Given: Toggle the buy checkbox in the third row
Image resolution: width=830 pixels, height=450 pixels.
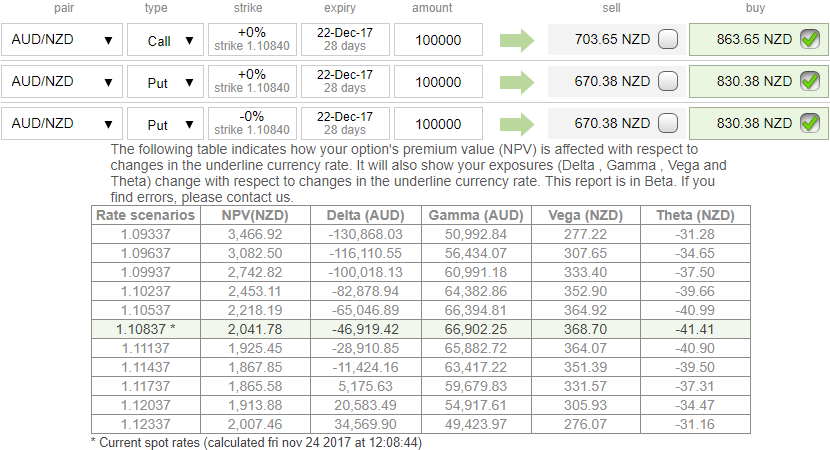Looking at the screenshot, I should [x=810, y=124].
